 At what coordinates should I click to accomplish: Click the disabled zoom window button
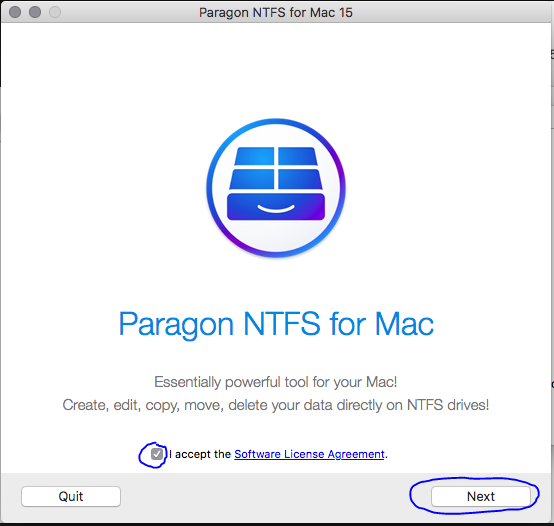pos(55,12)
